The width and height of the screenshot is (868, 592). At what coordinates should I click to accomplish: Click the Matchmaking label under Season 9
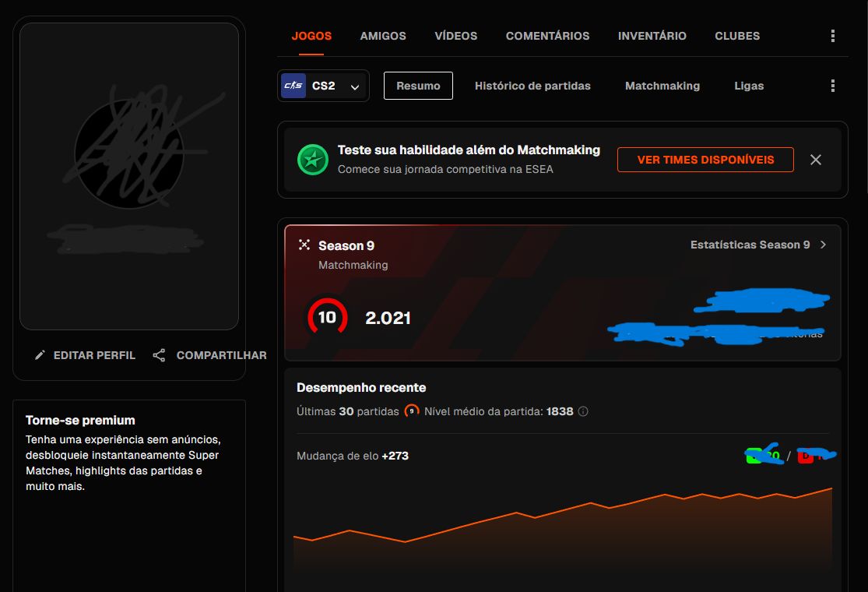click(x=353, y=266)
